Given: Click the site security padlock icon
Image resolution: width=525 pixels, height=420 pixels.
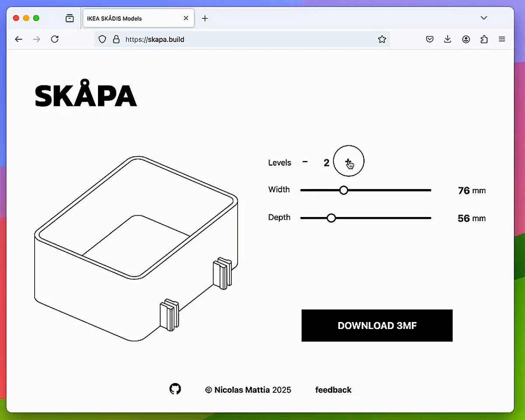Looking at the screenshot, I should click(116, 39).
